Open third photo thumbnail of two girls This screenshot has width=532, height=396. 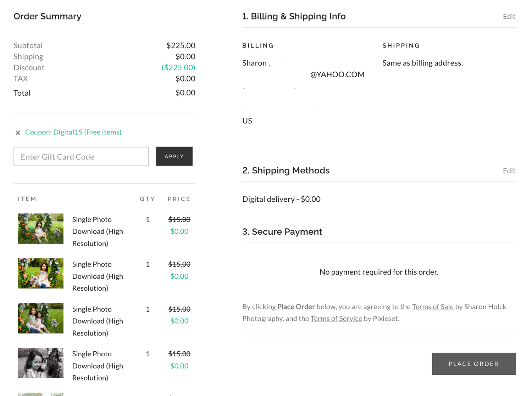tap(41, 318)
